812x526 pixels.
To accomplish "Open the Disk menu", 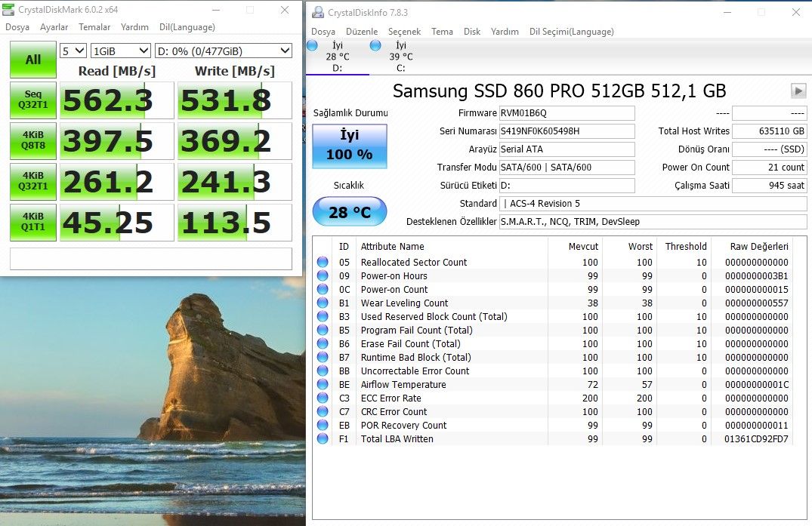I will pos(472,32).
